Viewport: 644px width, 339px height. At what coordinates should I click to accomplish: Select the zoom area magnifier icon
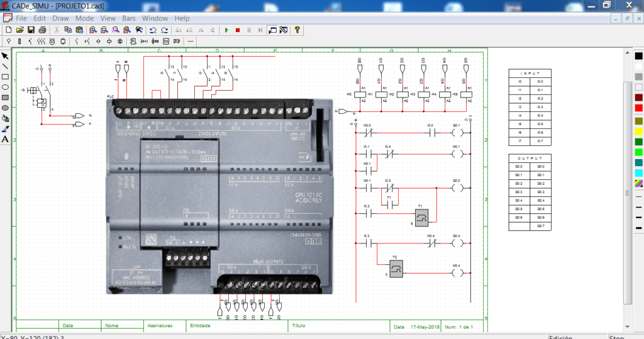click(116, 30)
